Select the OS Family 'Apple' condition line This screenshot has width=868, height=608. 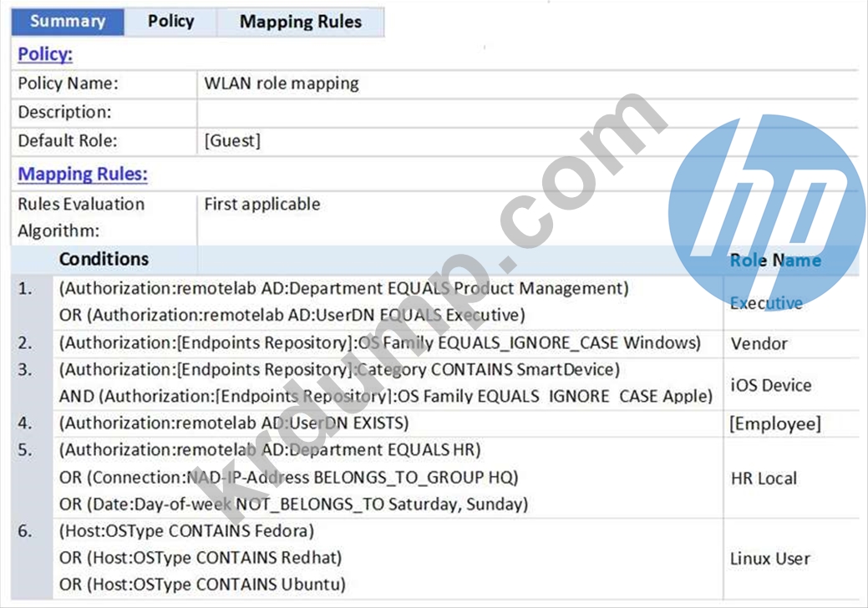click(x=386, y=396)
